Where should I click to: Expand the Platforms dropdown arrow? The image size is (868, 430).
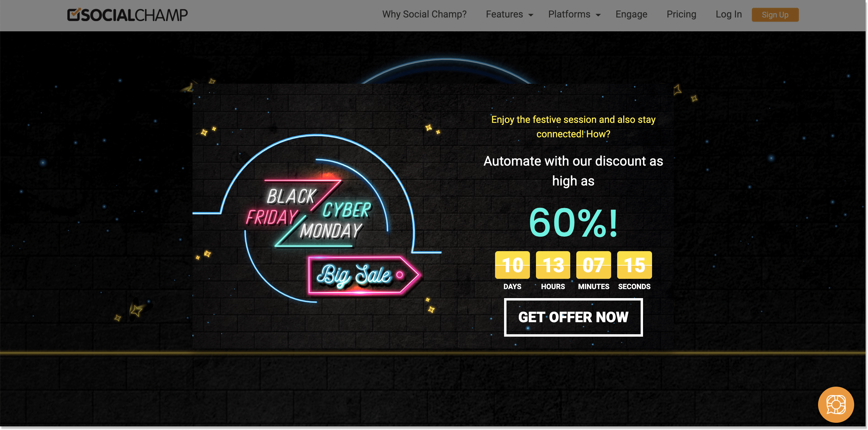coord(598,15)
